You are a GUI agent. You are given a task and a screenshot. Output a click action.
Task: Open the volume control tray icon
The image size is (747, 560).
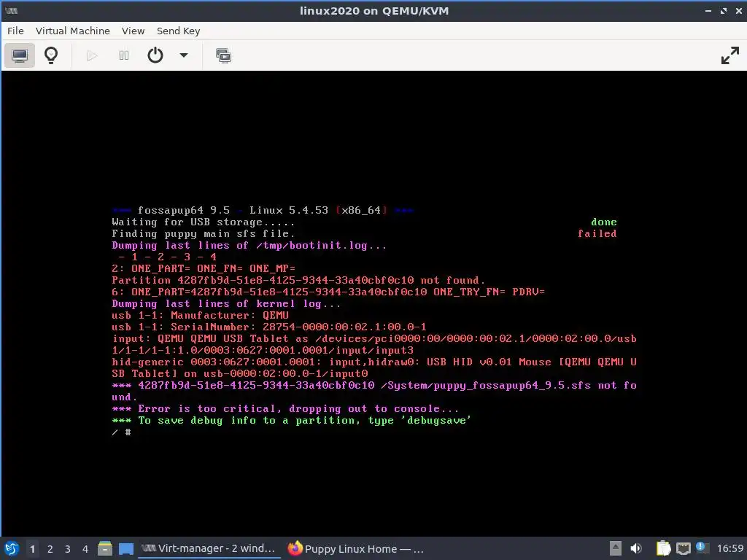click(636, 548)
